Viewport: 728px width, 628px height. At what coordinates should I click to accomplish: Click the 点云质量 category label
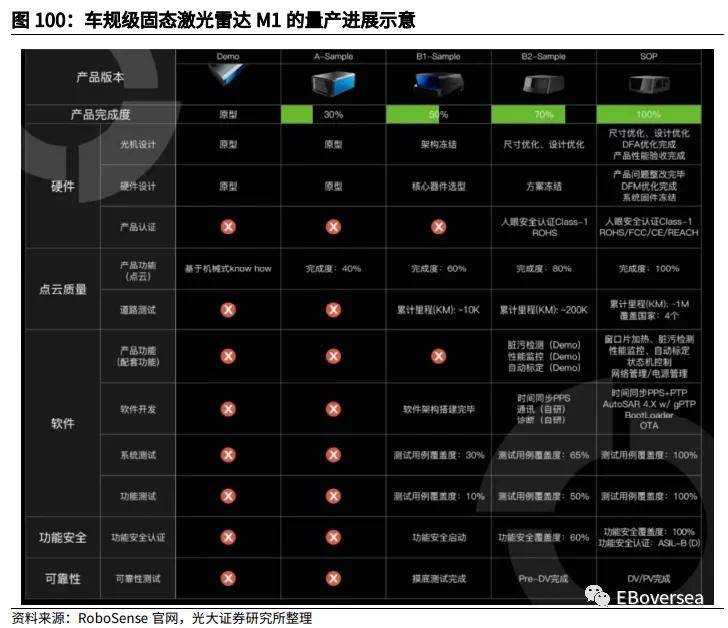coord(63,290)
